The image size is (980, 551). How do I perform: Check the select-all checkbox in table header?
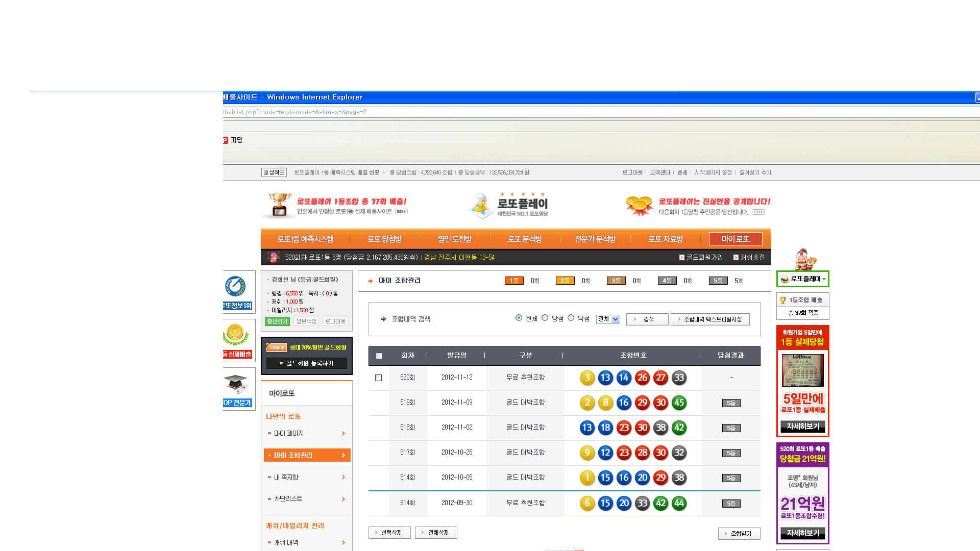click(x=379, y=356)
